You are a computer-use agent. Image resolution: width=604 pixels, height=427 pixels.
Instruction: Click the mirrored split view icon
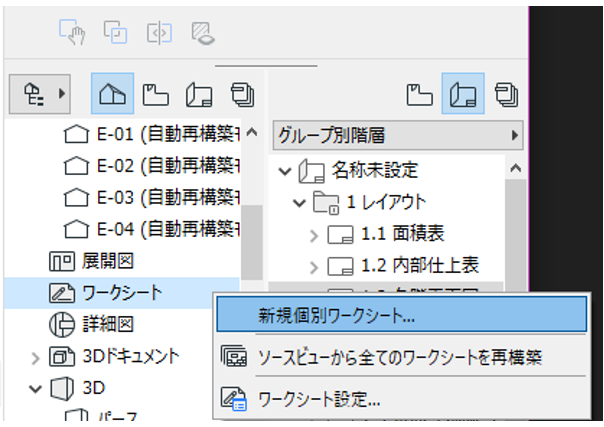coord(159,33)
